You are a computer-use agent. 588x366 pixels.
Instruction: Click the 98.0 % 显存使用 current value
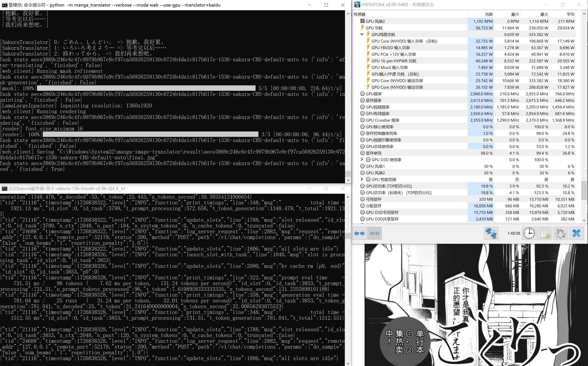click(x=487, y=153)
